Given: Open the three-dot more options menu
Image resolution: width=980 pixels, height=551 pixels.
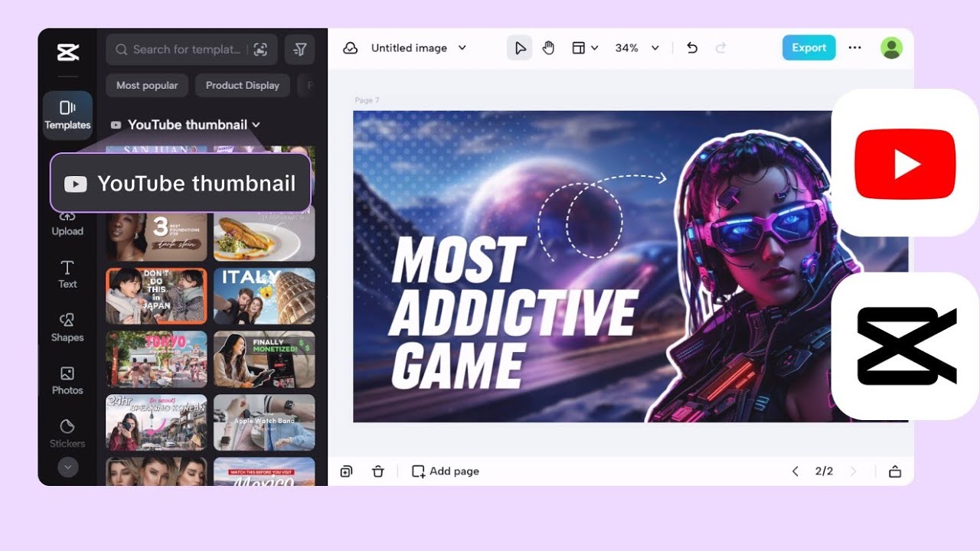Looking at the screenshot, I should [x=855, y=47].
